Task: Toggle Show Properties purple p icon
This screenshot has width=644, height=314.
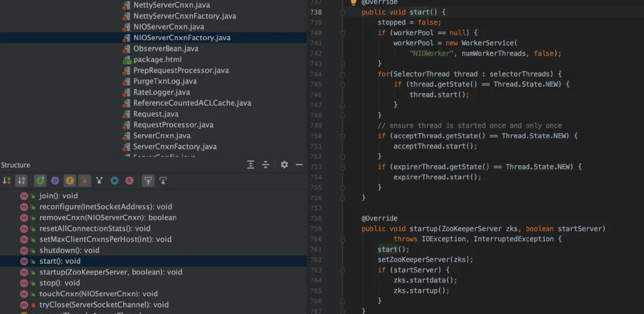Action: coord(55,180)
